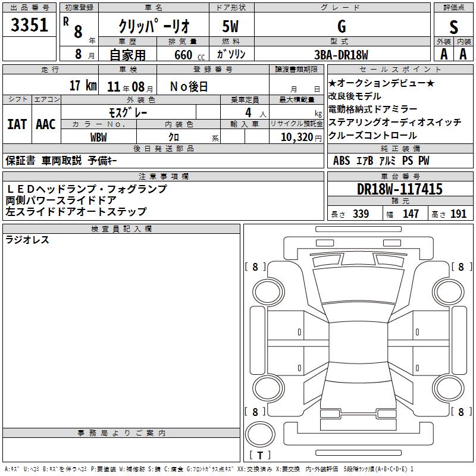Image resolution: width=476 pixels, height=476 pixels.
Task: Select the interior grade A under 内装
Action: pos(463,54)
